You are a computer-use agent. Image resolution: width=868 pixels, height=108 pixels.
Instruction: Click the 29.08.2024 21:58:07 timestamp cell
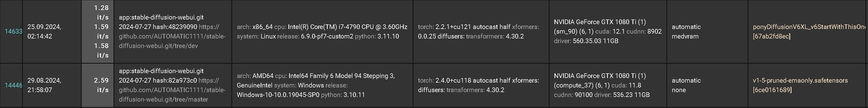[44, 85]
